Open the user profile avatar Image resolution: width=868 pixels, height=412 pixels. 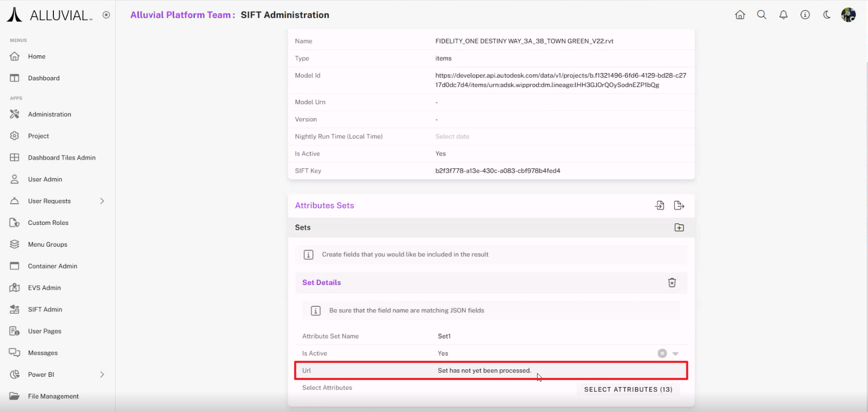point(848,15)
